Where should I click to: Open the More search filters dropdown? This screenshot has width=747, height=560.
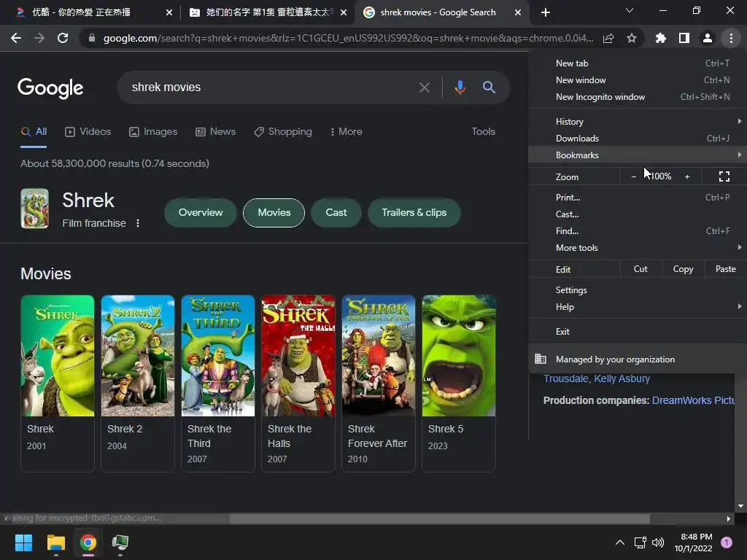(347, 132)
